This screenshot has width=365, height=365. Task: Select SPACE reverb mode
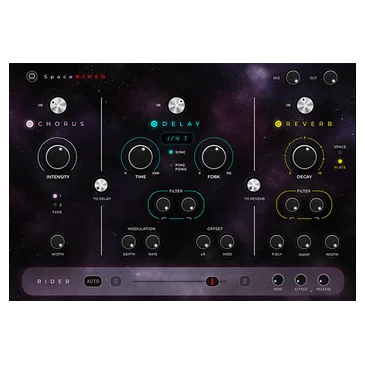(340, 153)
